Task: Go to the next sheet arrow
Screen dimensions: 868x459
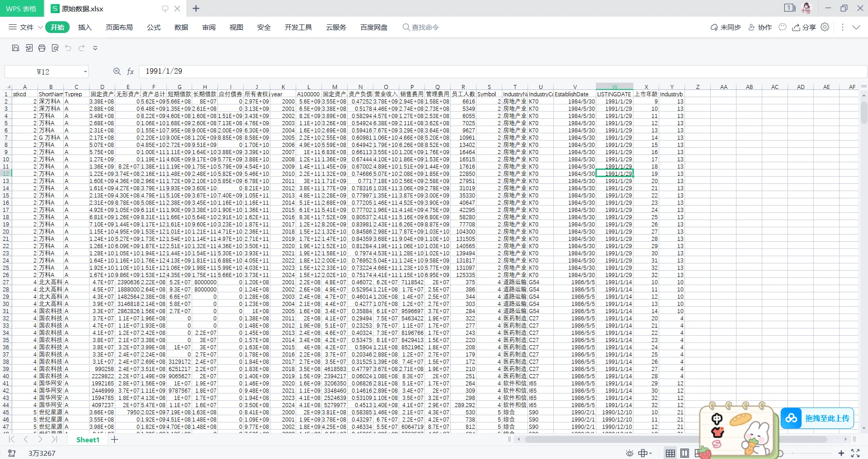Action: pyautogui.click(x=40, y=439)
